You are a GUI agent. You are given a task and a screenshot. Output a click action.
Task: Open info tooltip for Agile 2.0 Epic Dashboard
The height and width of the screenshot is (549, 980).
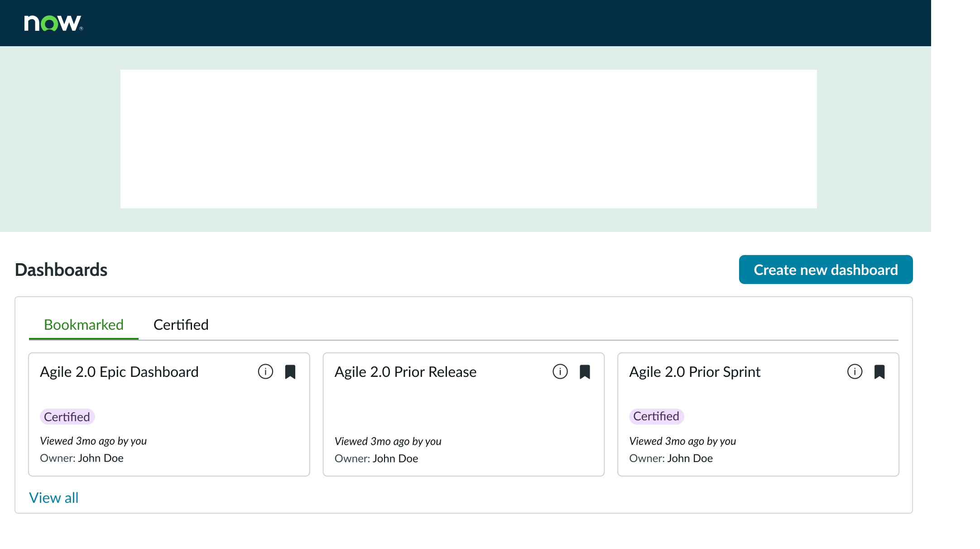coord(265,371)
